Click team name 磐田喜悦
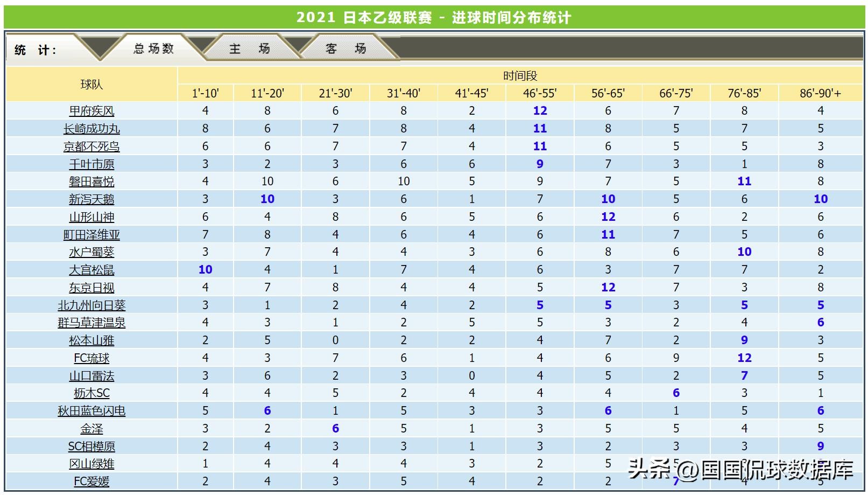This screenshot has width=868, height=495. (x=91, y=182)
